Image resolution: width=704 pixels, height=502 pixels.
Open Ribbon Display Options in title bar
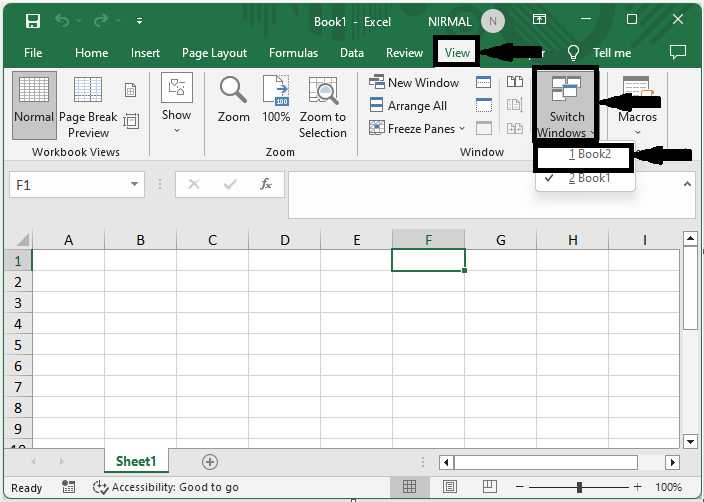539,19
